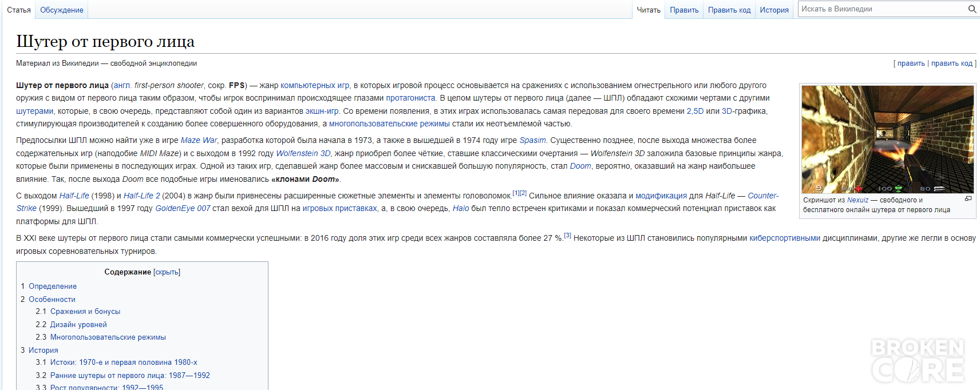Click the bracketed lowercase 'править код' link
Image resolution: width=980 pixels, height=390 pixels.
(x=952, y=63)
